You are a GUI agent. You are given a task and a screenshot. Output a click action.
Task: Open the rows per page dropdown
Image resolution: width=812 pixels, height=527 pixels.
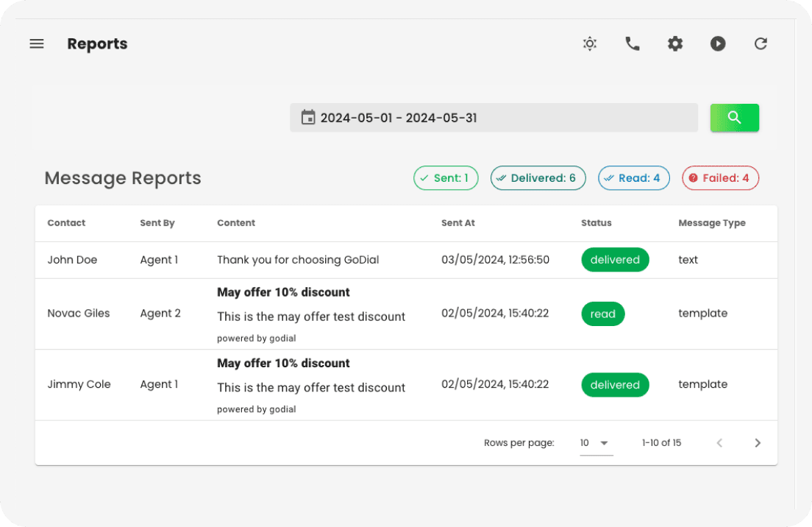coord(596,442)
